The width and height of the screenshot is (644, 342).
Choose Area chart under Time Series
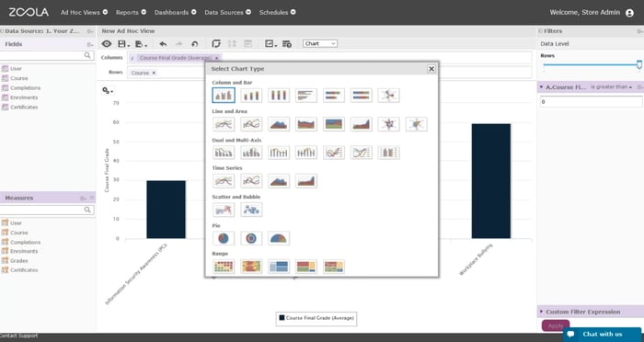279,180
